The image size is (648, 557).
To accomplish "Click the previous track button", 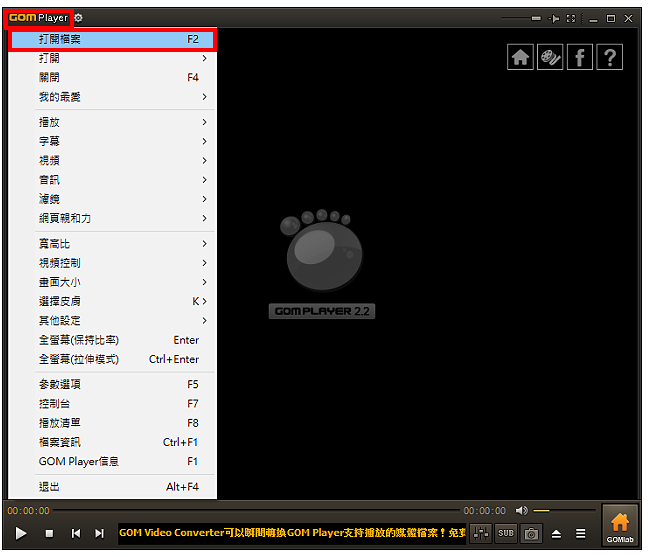I will 76,533.
